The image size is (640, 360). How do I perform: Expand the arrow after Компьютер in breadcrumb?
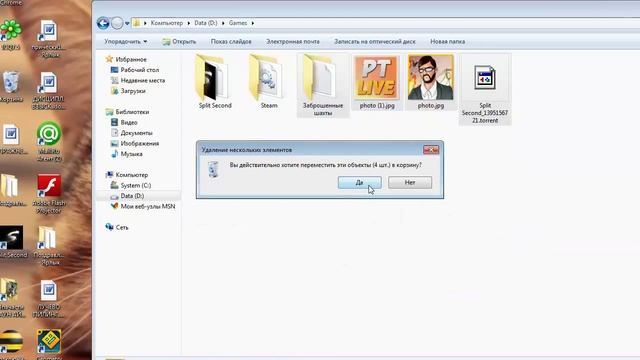click(189, 23)
